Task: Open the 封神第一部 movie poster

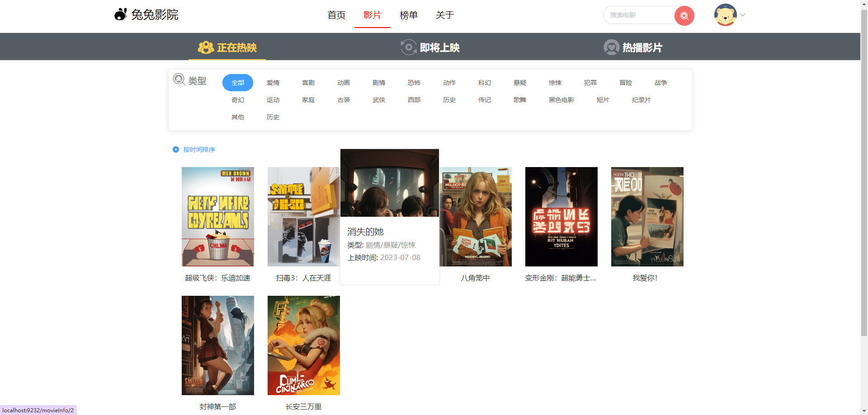Action: tap(217, 345)
